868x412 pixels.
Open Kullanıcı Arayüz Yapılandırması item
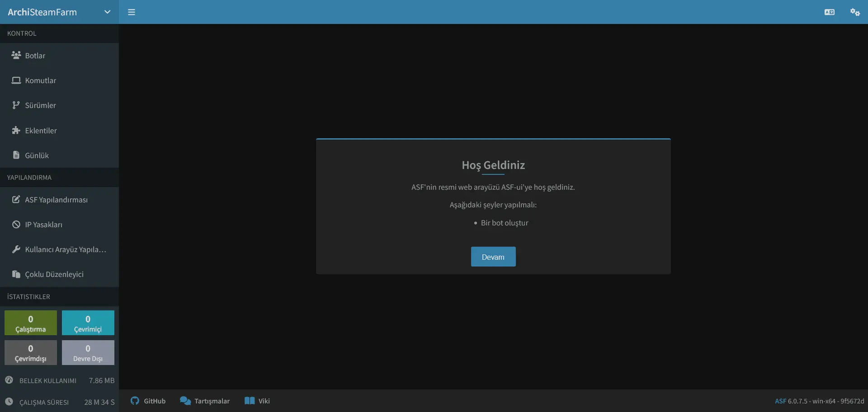pyautogui.click(x=59, y=249)
